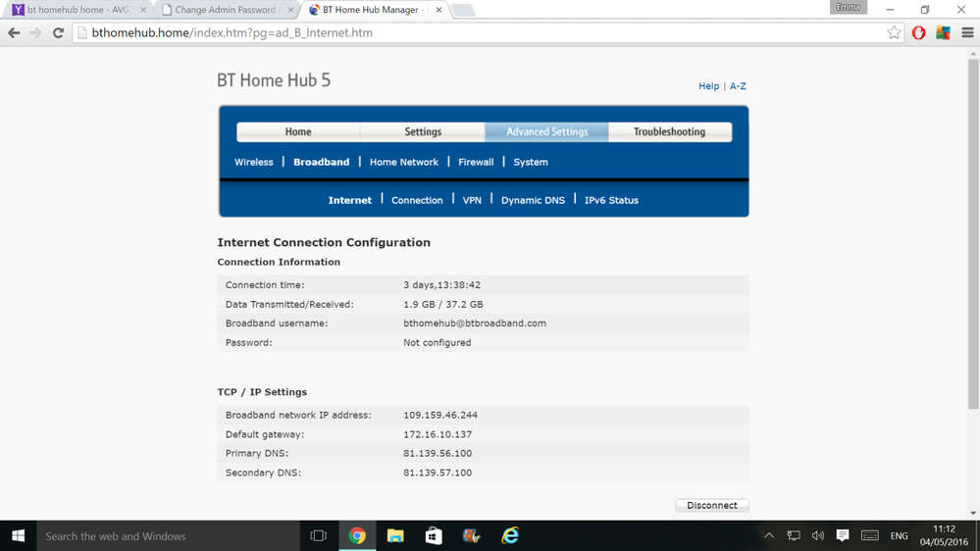
Task: Open the Windows Store taskbar icon
Action: [434, 536]
